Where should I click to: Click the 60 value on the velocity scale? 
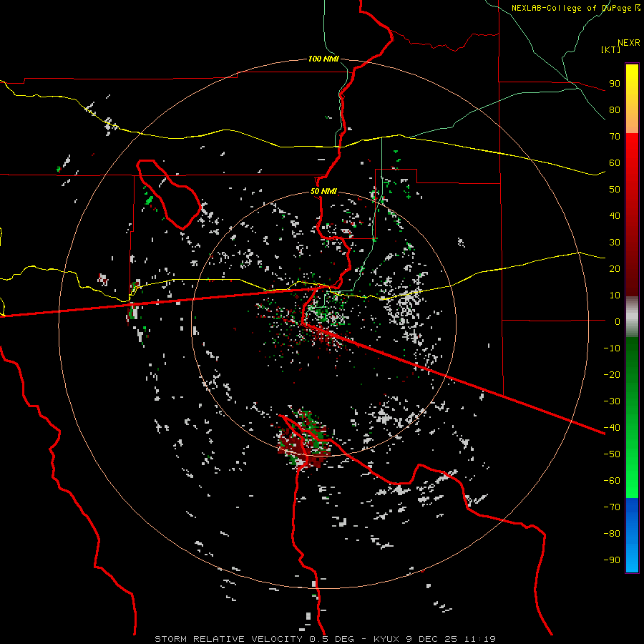(x=615, y=162)
